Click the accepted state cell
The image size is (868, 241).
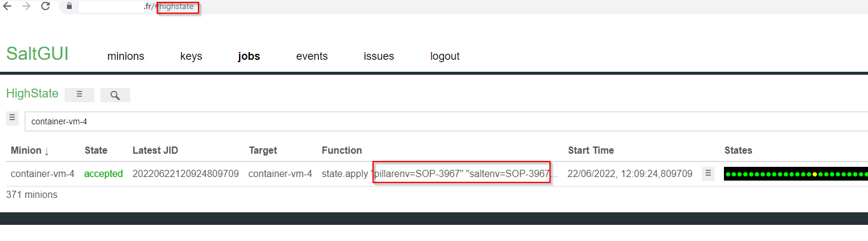point(103,174)
